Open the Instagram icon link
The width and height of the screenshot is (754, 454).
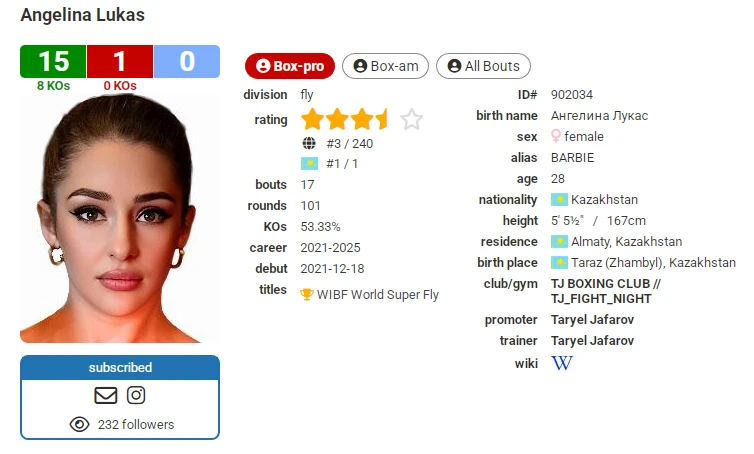pyautogui.click(x=136, y=395)
